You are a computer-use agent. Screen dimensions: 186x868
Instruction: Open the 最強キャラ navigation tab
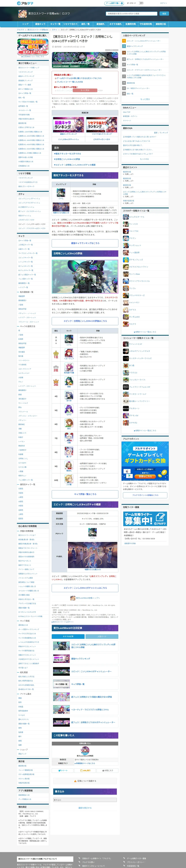(40, 24)
